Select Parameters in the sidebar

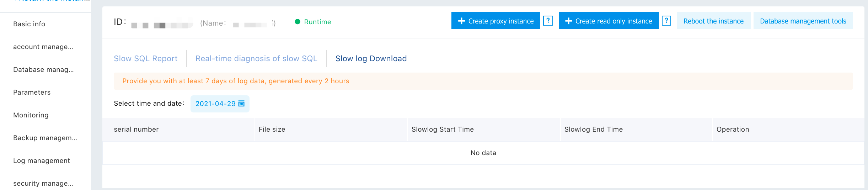pos(32,92)
